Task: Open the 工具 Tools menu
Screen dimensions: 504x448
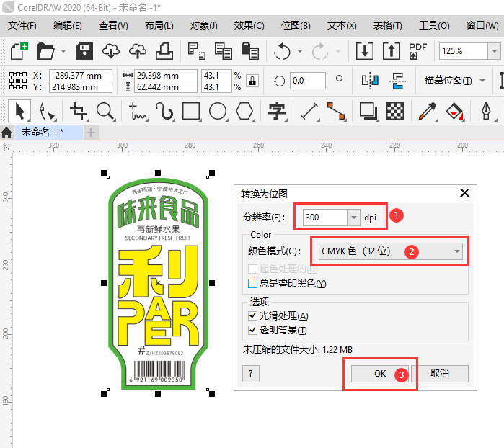Action: coord(434,25)
